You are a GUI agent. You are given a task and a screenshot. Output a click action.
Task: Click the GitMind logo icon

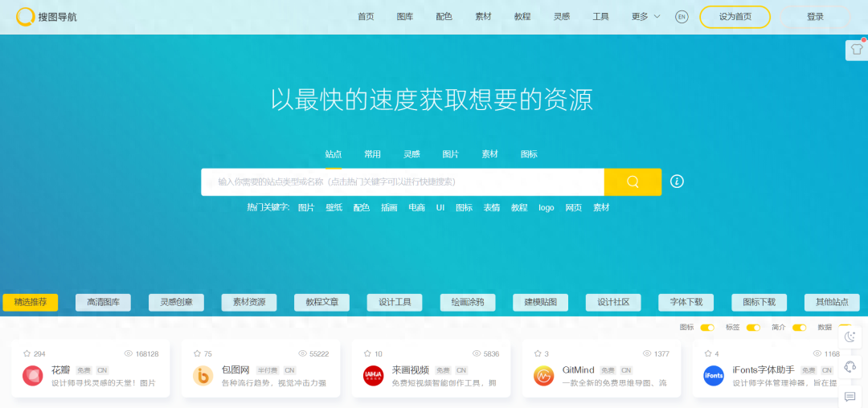tap(543, 375)
